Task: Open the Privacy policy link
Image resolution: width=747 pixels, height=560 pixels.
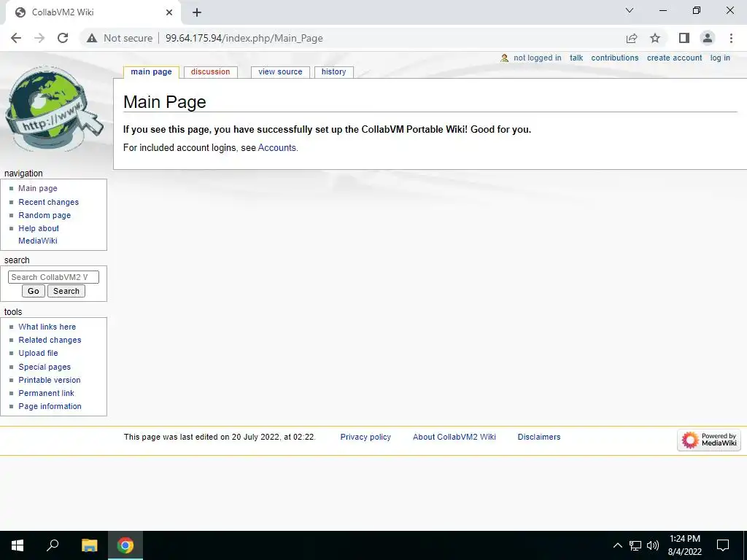Action: pos(365,437)
